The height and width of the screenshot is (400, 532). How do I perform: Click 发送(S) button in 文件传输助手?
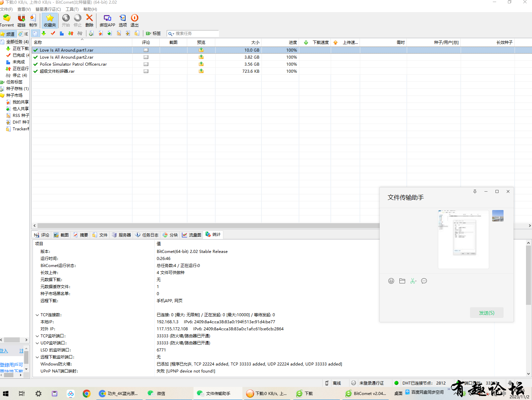point(486,313)
